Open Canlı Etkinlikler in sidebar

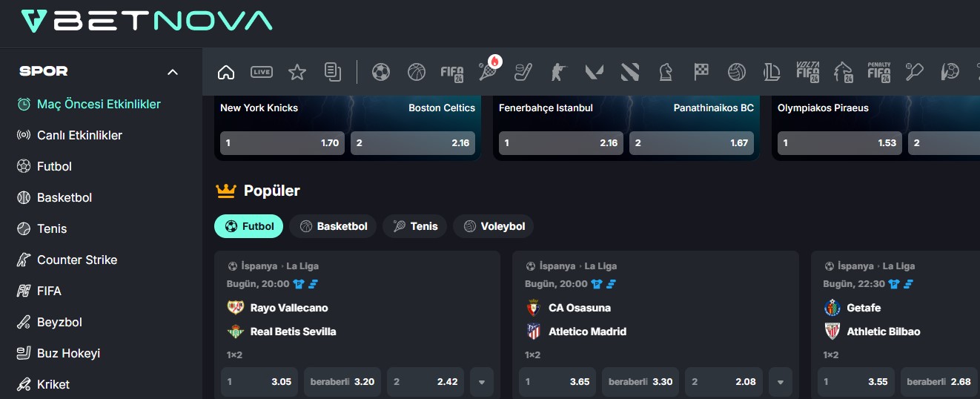[79, 135]
